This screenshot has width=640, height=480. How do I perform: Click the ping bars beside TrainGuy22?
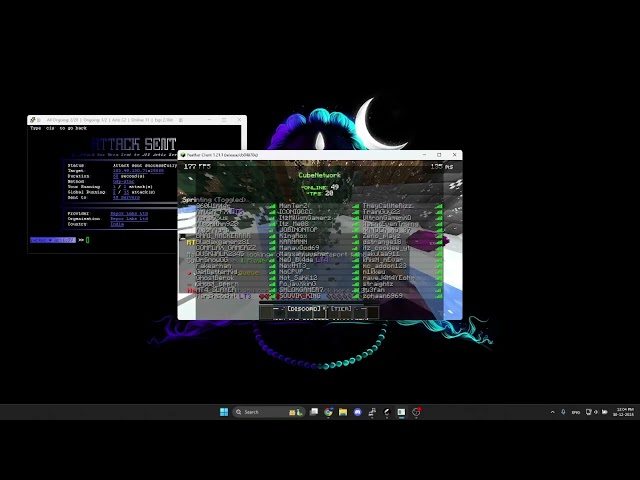pos(439,212)
